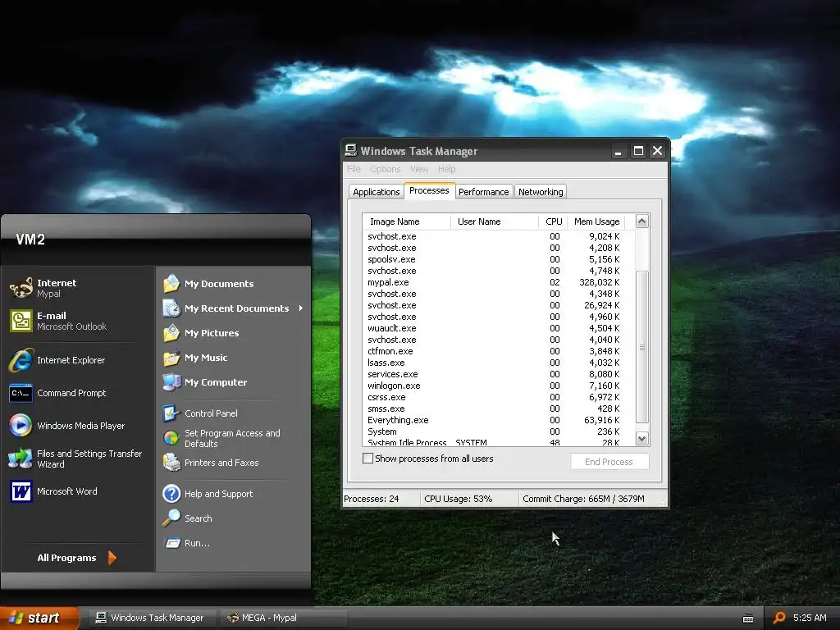Viewport: 840px width, 630px height.
Task: Select the System process row
Action: pyautogui.click(x=493, y=431)
